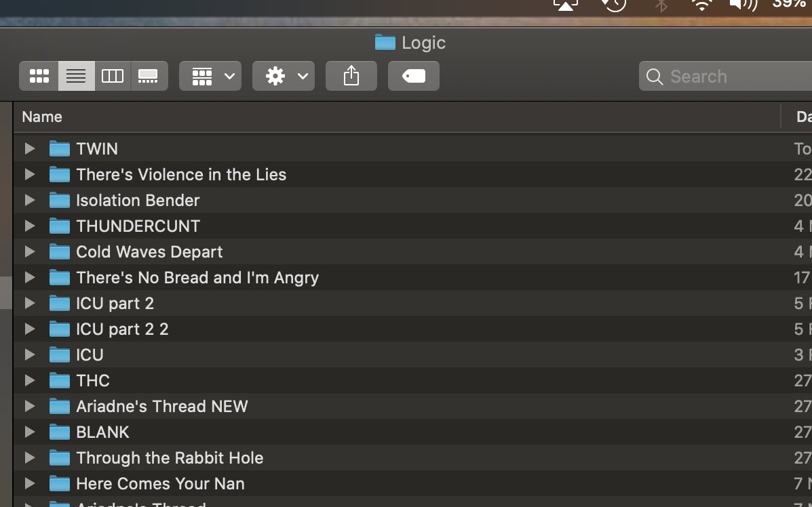Sort files by the Name column
The height and width of the screenshot is (507, 812).
(42, 117)
